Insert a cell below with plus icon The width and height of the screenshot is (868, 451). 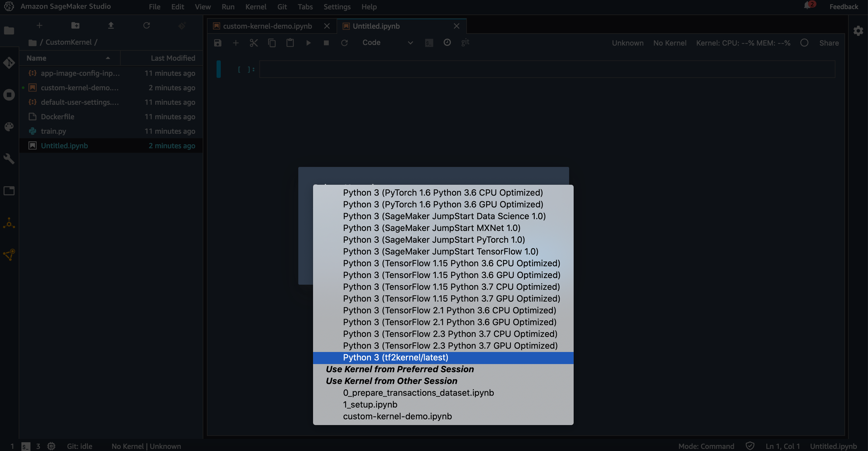tap(236, 43)
